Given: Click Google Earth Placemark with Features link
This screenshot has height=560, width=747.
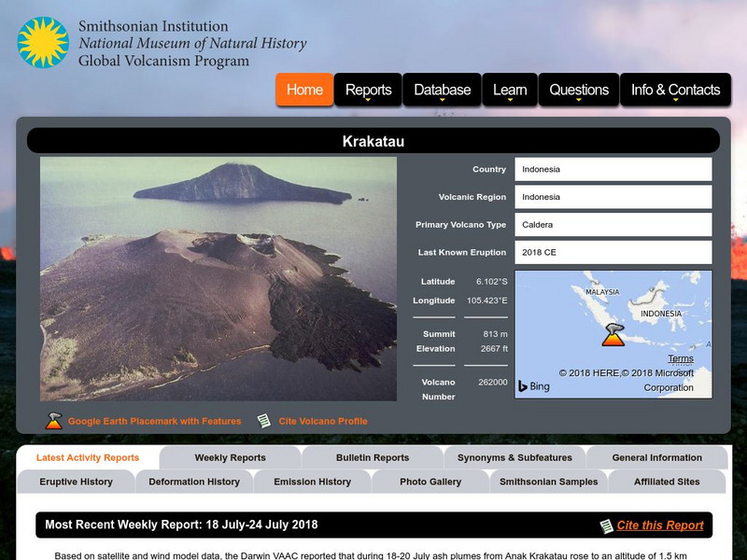Looking at the screenshot, I should pos(154,421).
